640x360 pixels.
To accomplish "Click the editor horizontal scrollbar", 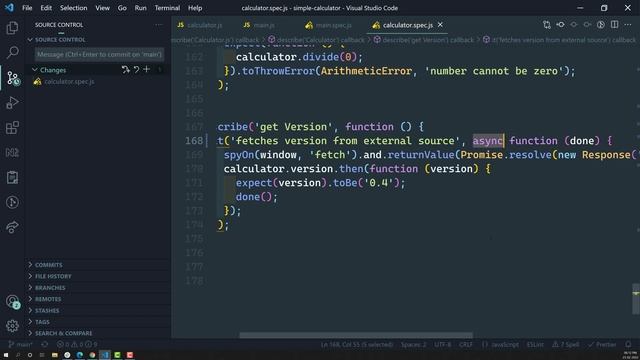I will tap(356, 335).
